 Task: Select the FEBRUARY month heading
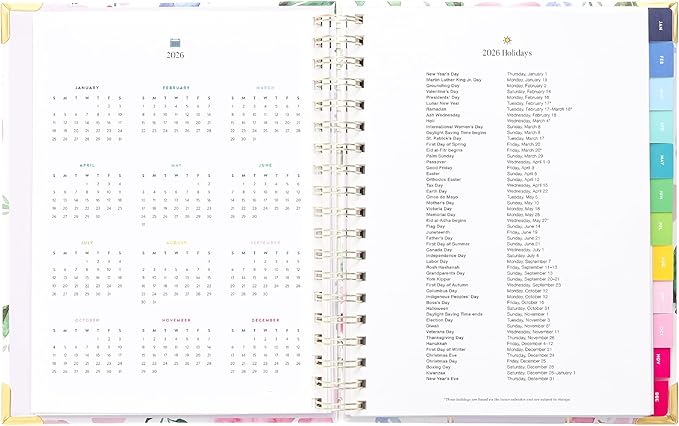coord(176,88)
